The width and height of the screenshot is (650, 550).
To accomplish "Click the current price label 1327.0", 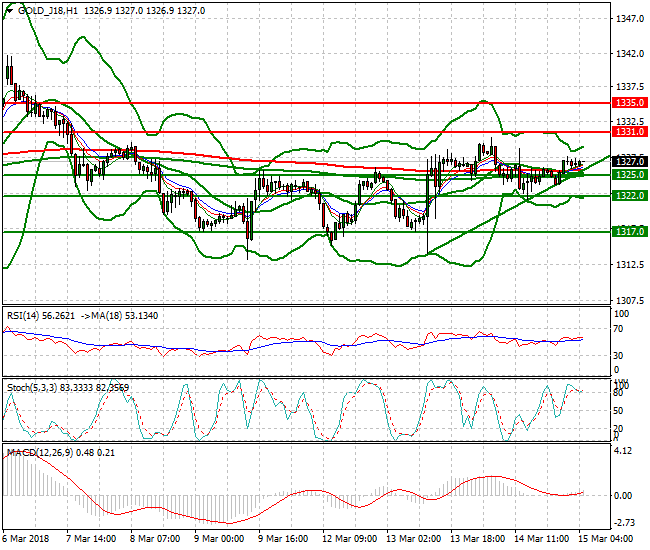I will tap(630, 162).
